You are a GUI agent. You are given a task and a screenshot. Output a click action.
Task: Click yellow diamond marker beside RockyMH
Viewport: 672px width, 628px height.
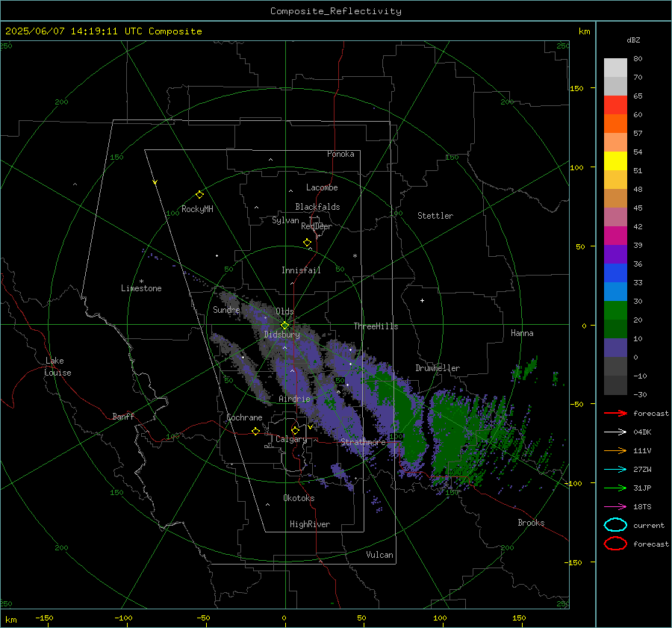(199, 195)
